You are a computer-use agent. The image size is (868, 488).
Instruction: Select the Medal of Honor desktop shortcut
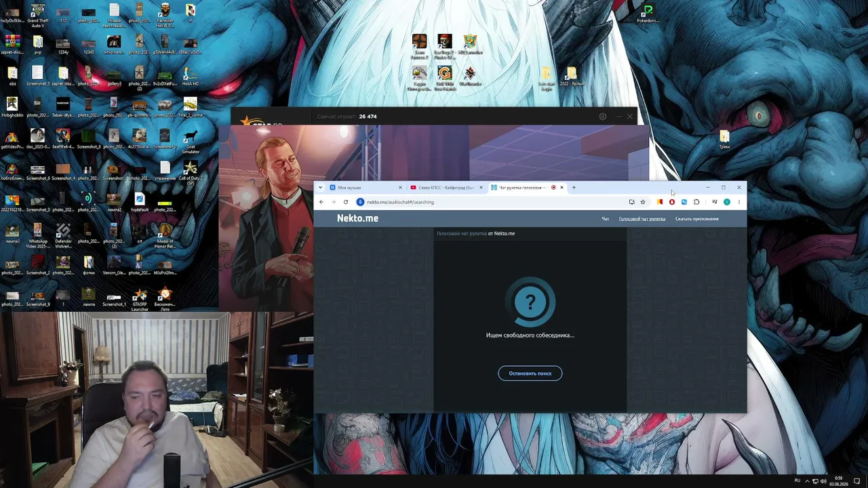165,236
